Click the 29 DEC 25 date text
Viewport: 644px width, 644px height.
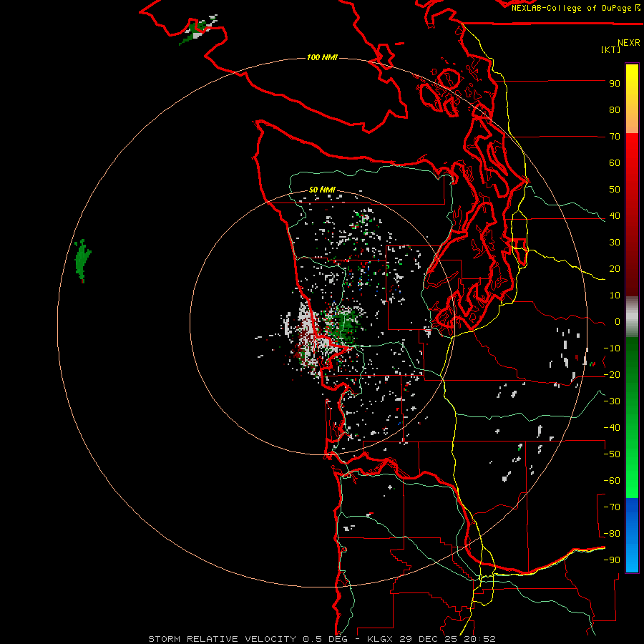click(x=429, y=639)
